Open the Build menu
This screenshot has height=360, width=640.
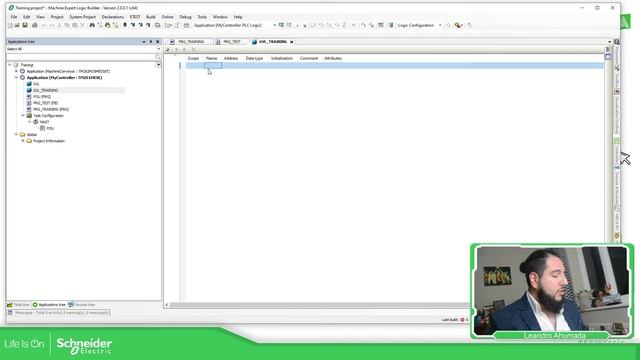(151, 17)
